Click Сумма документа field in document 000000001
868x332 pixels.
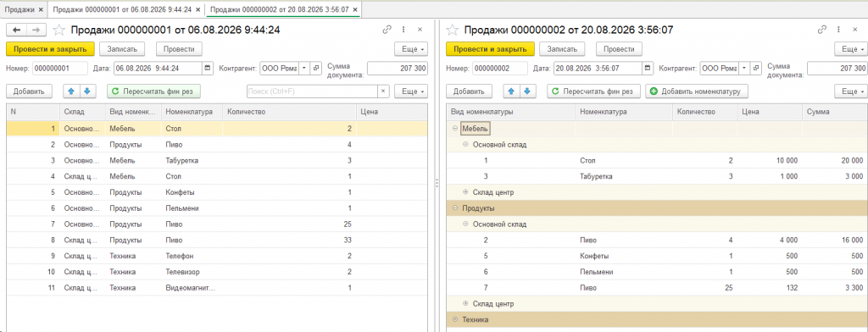pyautogui.click(x=398, y=68)
